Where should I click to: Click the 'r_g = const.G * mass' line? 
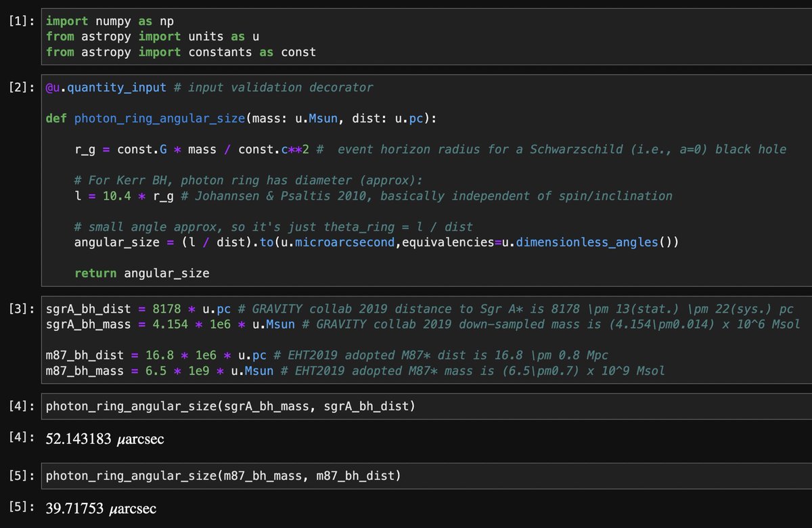point(191,149)
